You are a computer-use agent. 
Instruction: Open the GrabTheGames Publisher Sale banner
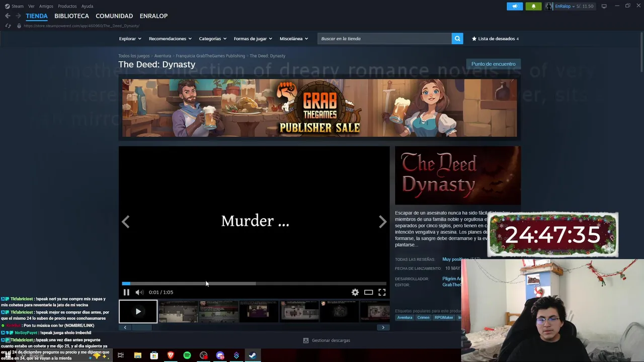coord(319,108)
